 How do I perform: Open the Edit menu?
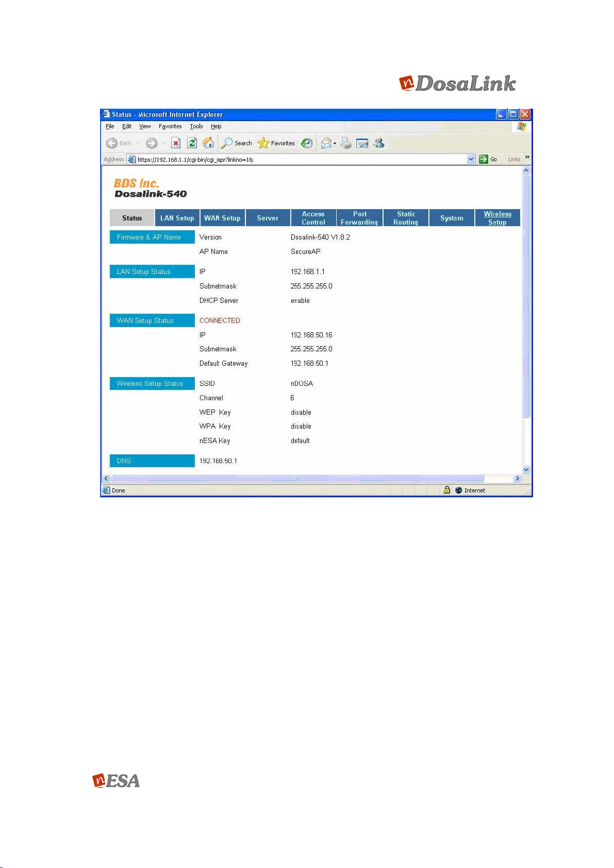127,126
